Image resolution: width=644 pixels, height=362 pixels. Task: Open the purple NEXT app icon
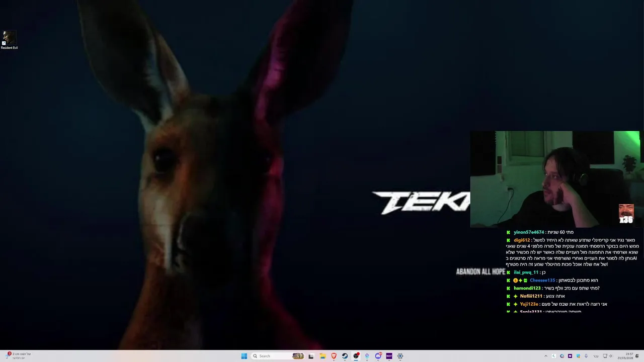tap(389, 356)
